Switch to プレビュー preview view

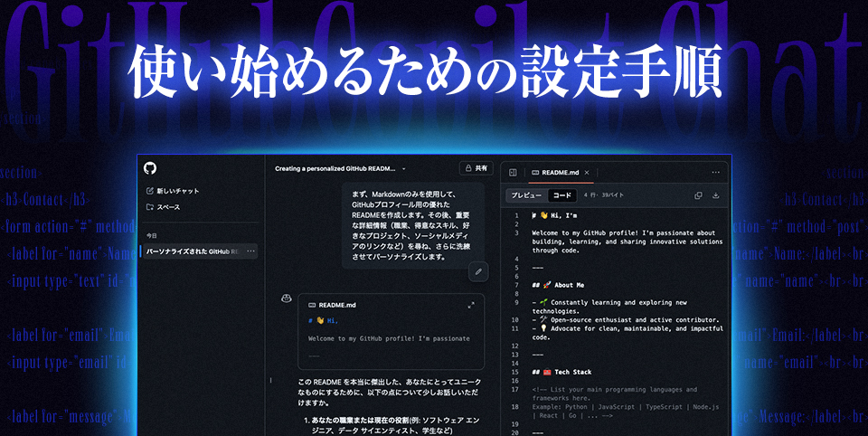coord(525,195)
